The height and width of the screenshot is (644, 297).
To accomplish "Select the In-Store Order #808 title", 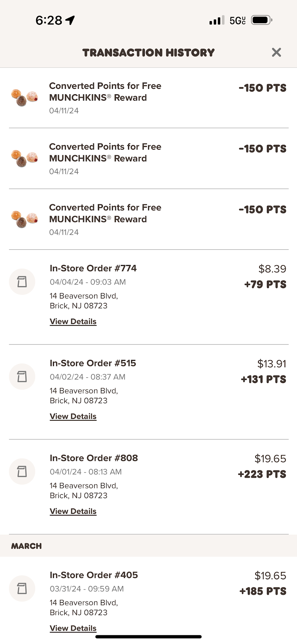I will (94, 458).
